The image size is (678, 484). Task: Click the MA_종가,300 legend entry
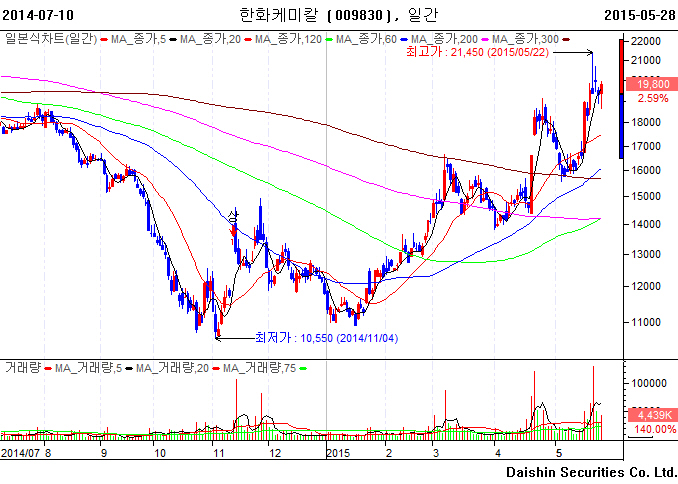(525, 39)
